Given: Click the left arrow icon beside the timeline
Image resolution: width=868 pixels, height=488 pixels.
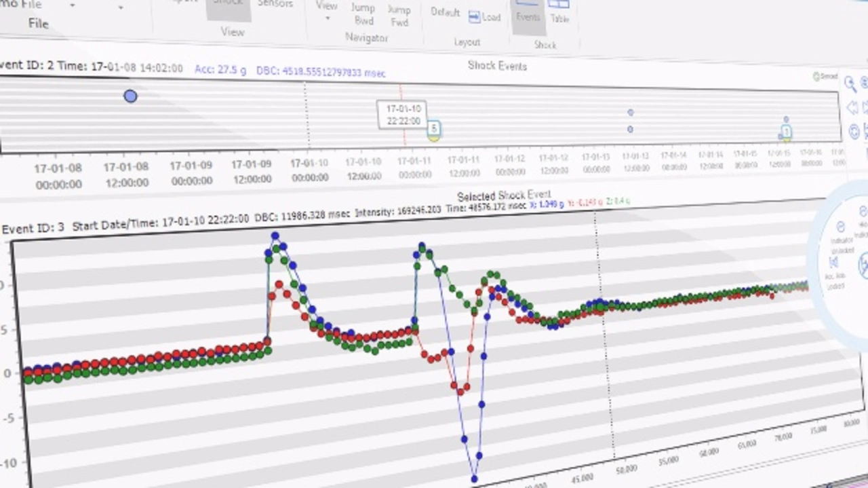Looking at the screenshot, I should pos(852,107).
